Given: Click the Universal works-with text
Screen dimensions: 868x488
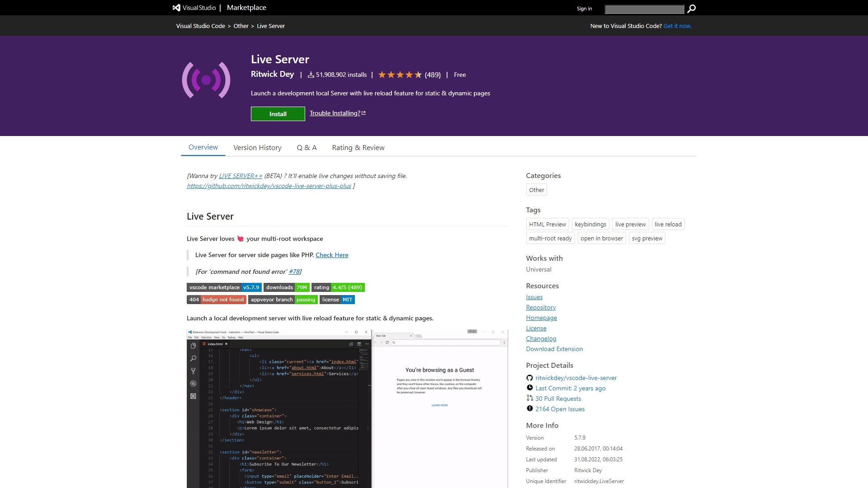Looking at the screenshot, I should (x=538, y=269).
